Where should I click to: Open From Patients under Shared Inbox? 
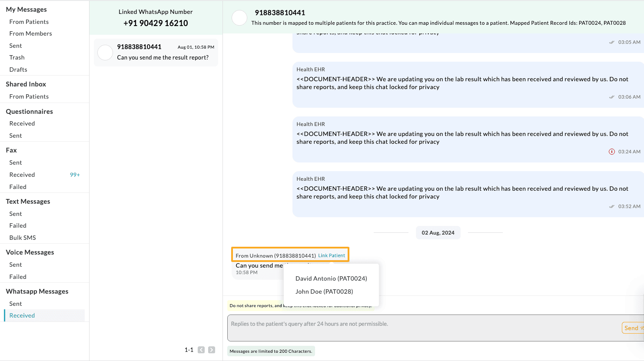tap(29, 96)
